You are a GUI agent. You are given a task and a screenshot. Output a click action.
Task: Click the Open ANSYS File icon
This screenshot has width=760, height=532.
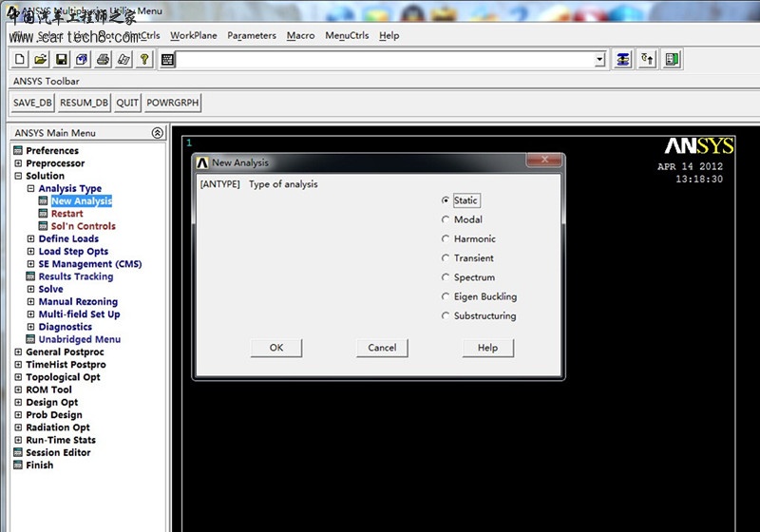tap(41, 60)
